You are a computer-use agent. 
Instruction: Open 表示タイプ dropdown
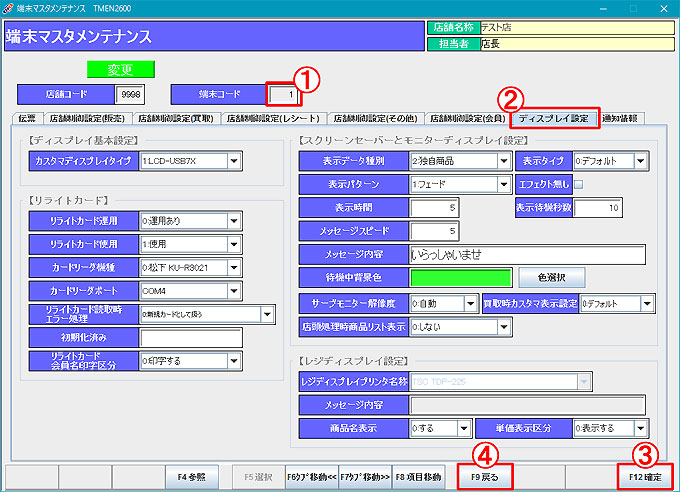(641, 161)
